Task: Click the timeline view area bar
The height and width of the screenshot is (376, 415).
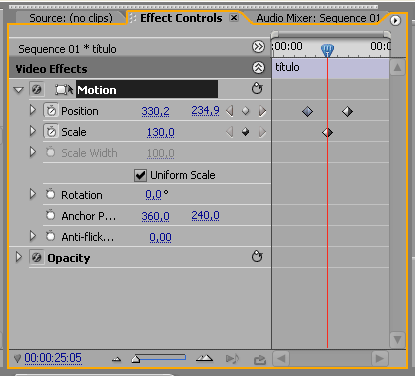Action: coord(331,34)
